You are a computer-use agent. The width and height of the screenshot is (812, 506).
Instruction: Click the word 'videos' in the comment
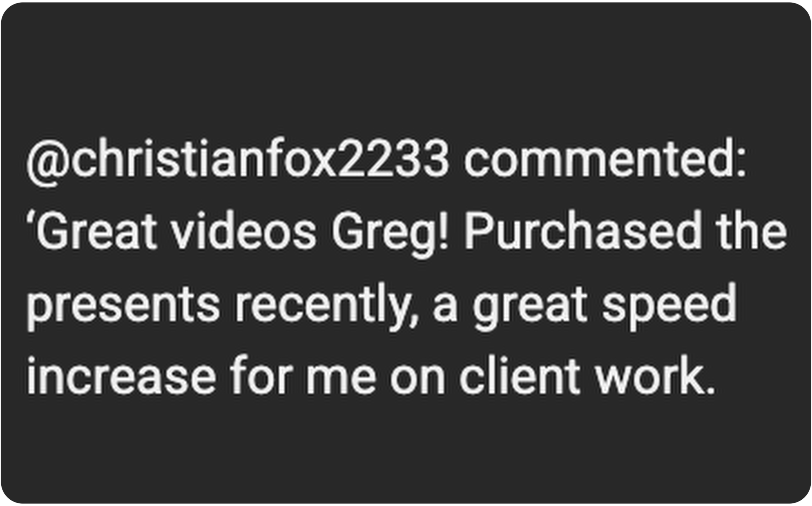[x=244, y=230]
